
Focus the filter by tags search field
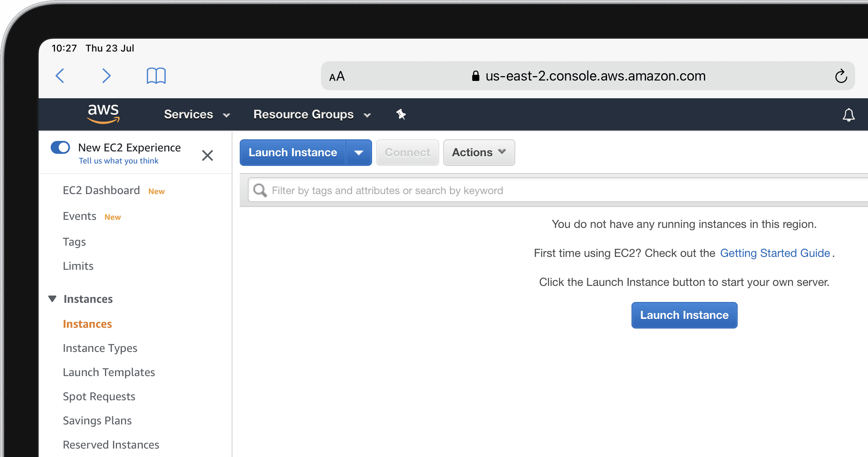click(557, 190)
